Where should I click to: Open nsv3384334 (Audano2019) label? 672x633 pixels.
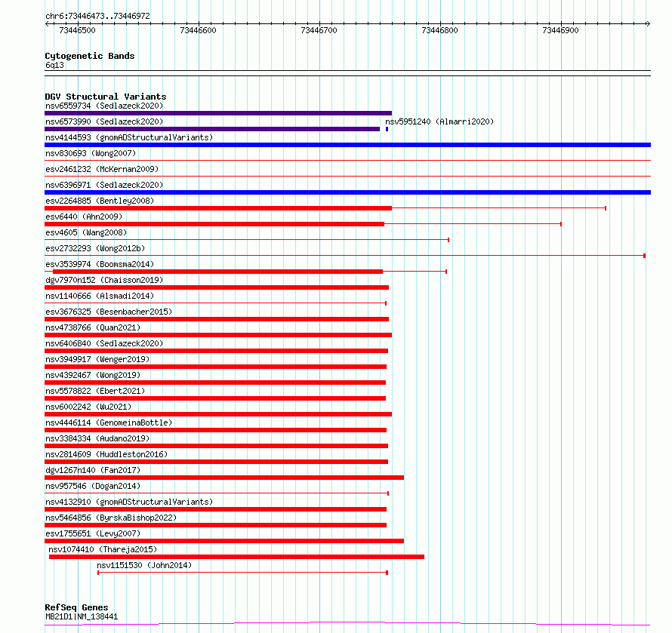[97, 438]
